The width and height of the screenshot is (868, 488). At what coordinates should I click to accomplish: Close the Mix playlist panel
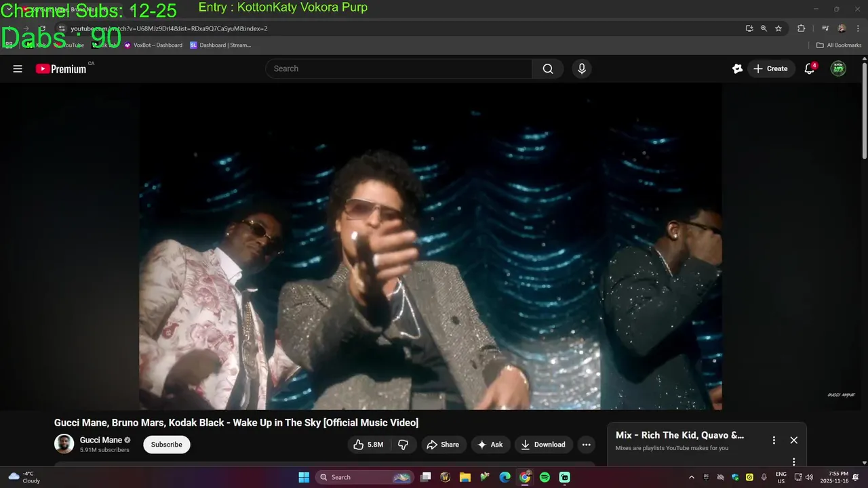tap(794, 440)
